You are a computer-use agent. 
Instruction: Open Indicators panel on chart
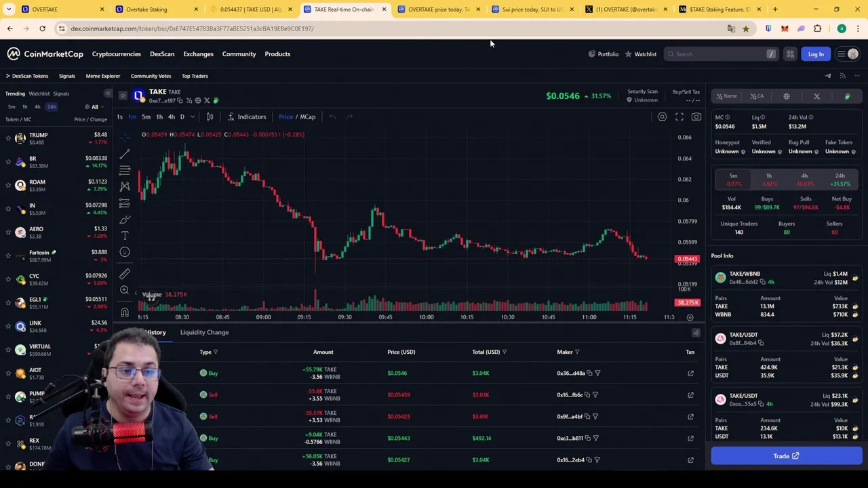tap(247, 117)
